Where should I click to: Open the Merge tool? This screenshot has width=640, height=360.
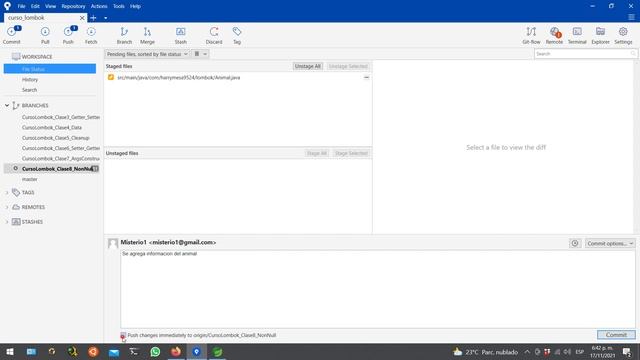[147, 35]
